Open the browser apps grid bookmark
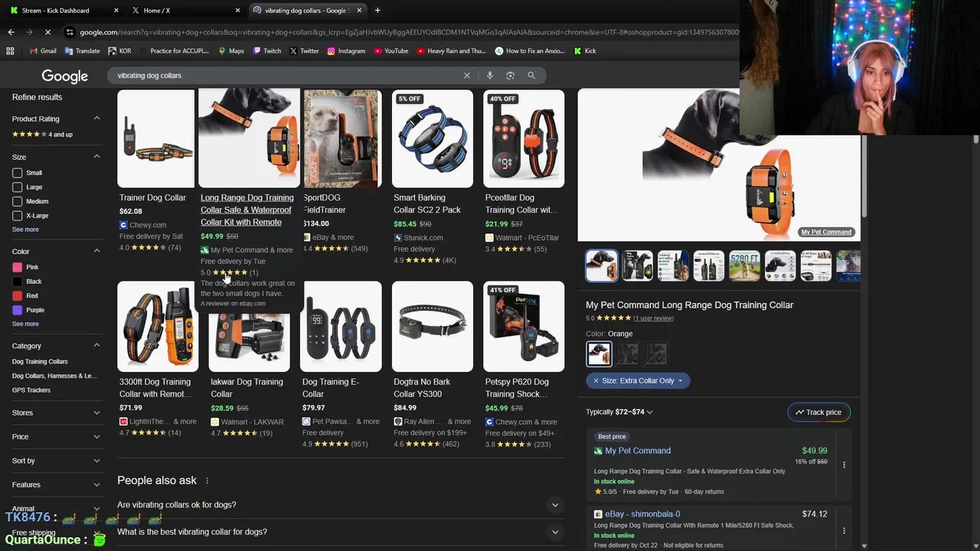This screenshot has width=980, height=551. tap(10, 51)
